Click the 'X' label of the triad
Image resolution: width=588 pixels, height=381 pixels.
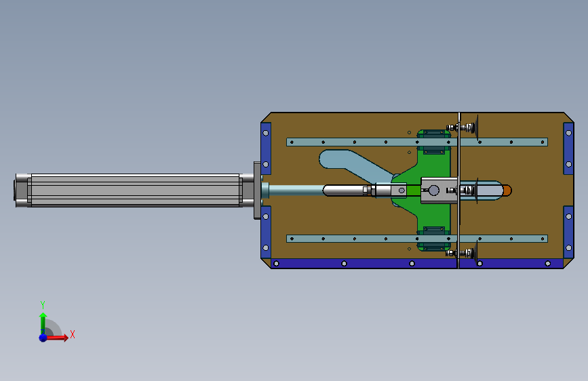click(x=73, y=334)
